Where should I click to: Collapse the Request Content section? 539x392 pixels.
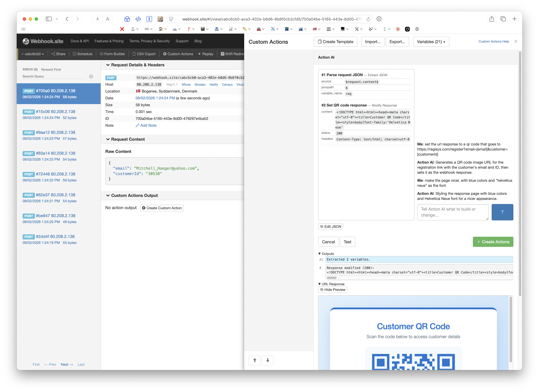coord(125,139)
